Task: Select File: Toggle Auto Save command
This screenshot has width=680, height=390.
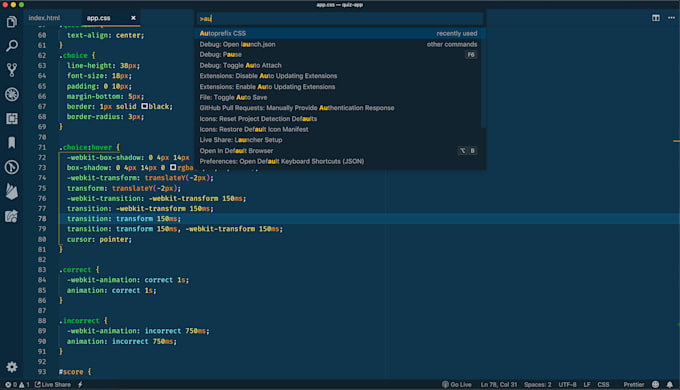Action: point(340,97)
